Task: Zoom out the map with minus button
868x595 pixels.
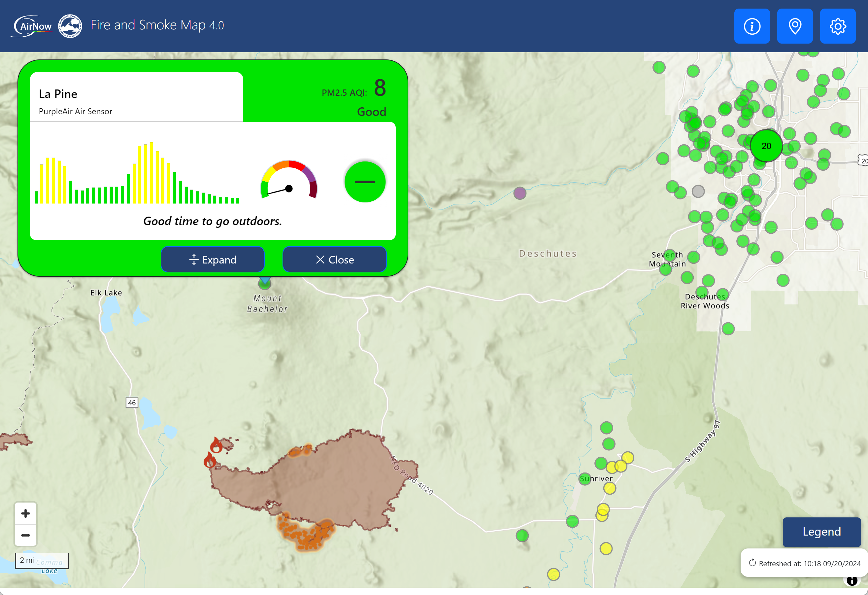Action: 25,535
